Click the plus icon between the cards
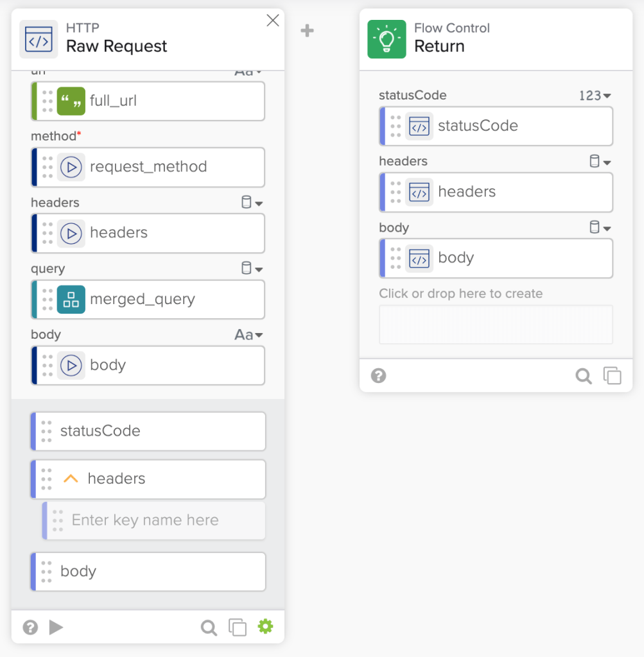 tap(308, 30)
